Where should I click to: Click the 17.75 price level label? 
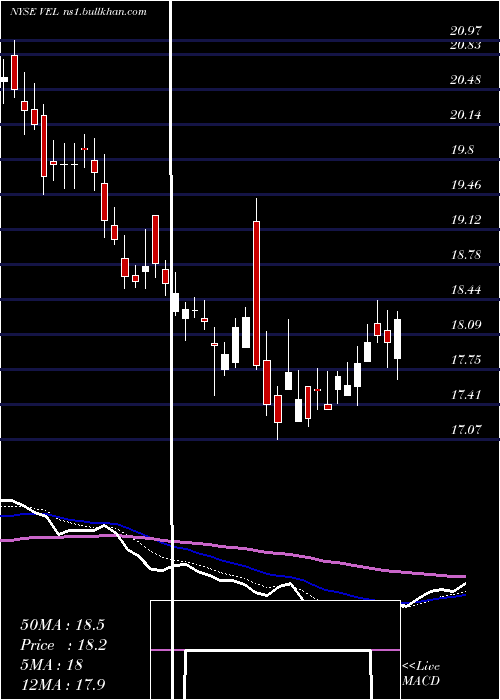point(466,359)
